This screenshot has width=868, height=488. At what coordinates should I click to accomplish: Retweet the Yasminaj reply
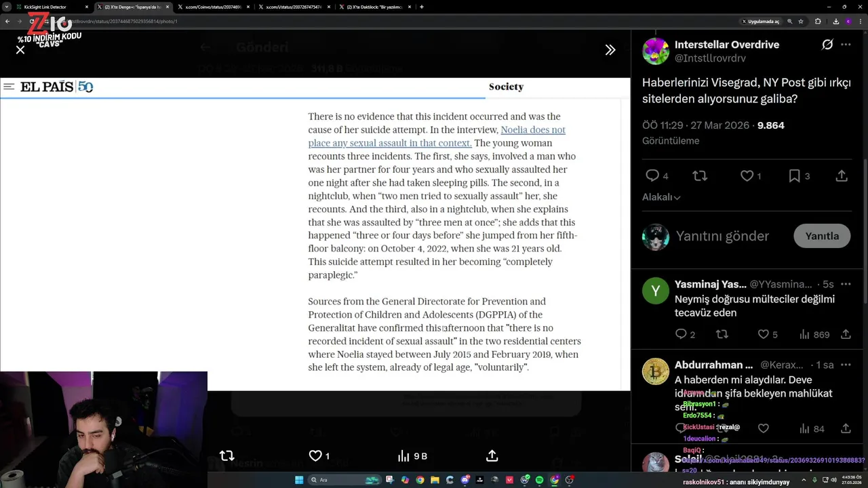tap(722, 334)
